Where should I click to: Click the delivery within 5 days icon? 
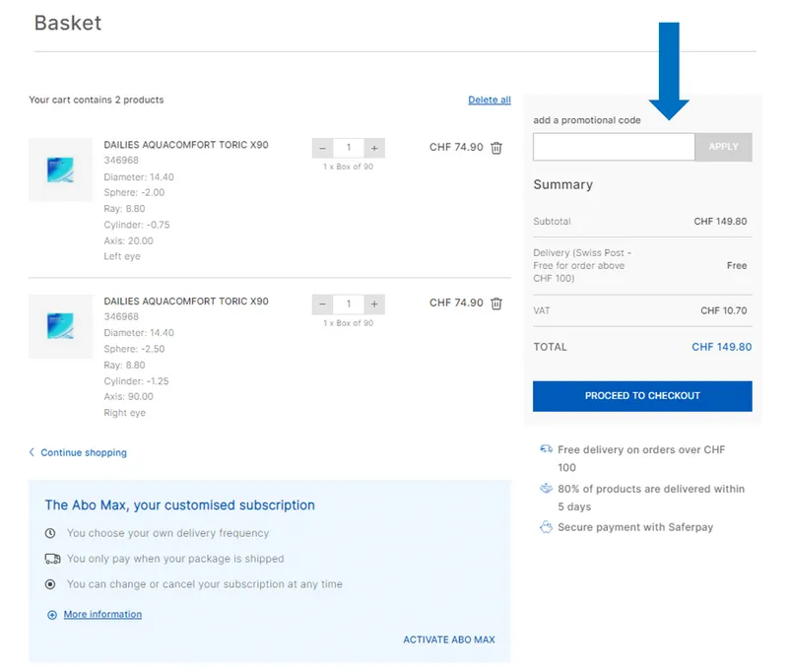click(x=546, y=489)
